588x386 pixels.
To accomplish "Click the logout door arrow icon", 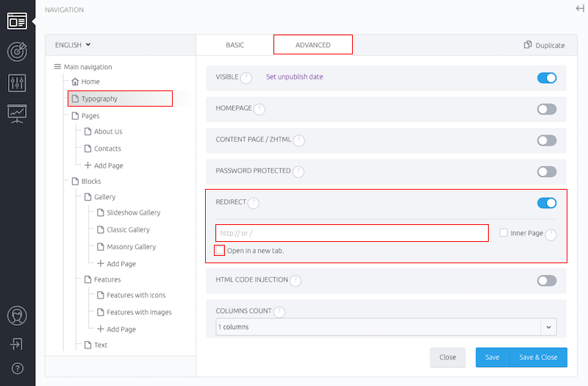I will click(17, 343).
